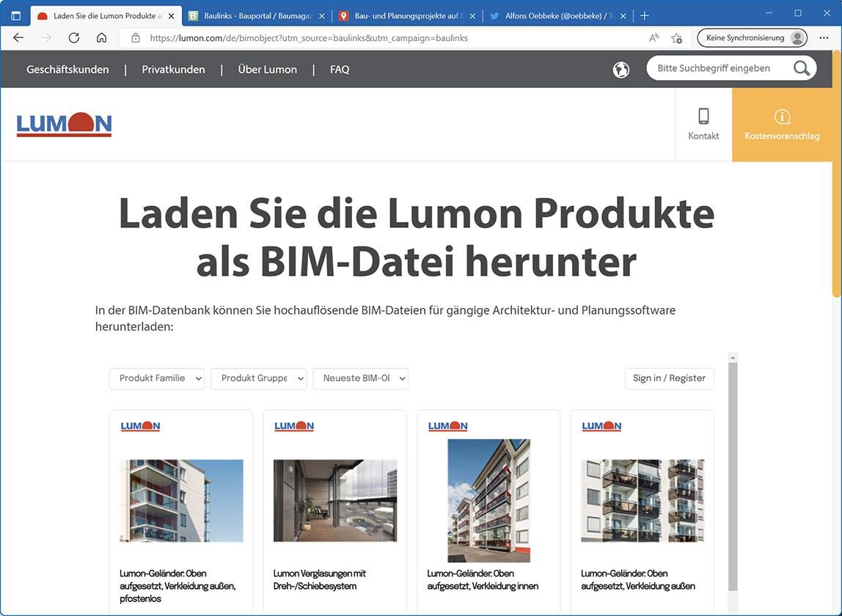
Task: Expand the Produkt Gruppe dropdown
Action: click(259, 378)
